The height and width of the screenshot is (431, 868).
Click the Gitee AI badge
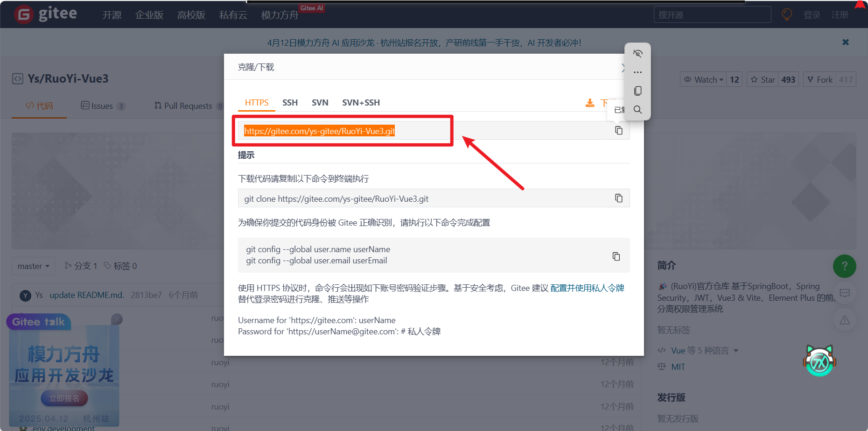pyautogui.click(x=312, y=8)
